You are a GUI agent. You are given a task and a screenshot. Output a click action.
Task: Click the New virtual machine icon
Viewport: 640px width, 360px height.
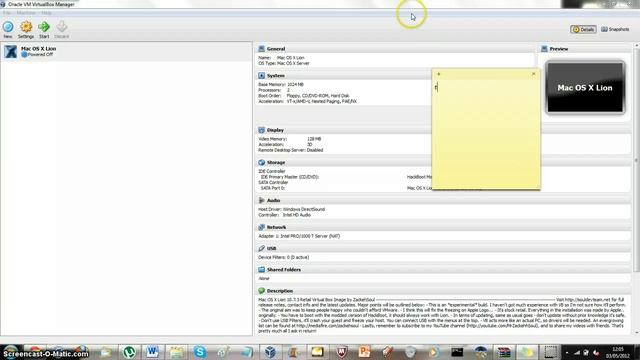[8, 27]
